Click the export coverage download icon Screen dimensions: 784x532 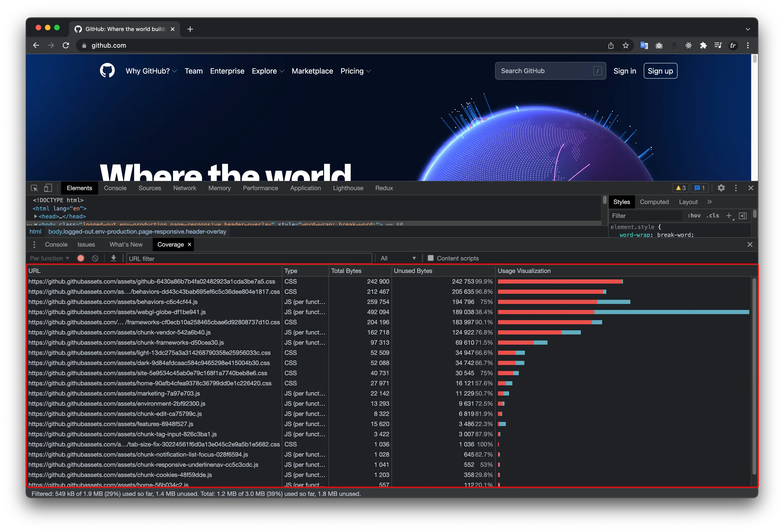pos(114,258)
